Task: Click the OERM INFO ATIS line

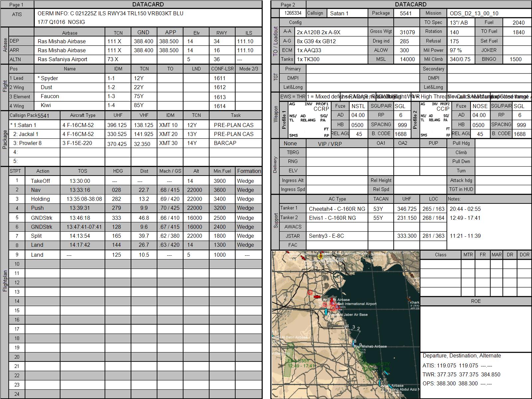Action: [110, 13]
